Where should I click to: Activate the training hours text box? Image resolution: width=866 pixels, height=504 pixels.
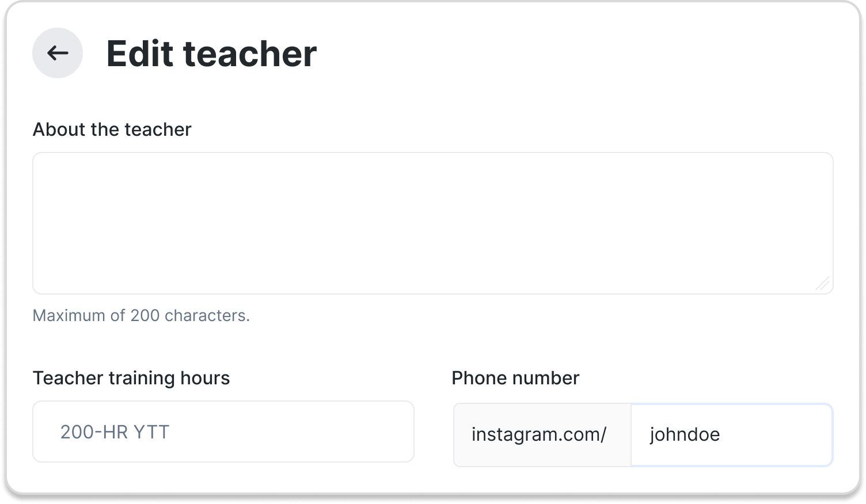223,432
